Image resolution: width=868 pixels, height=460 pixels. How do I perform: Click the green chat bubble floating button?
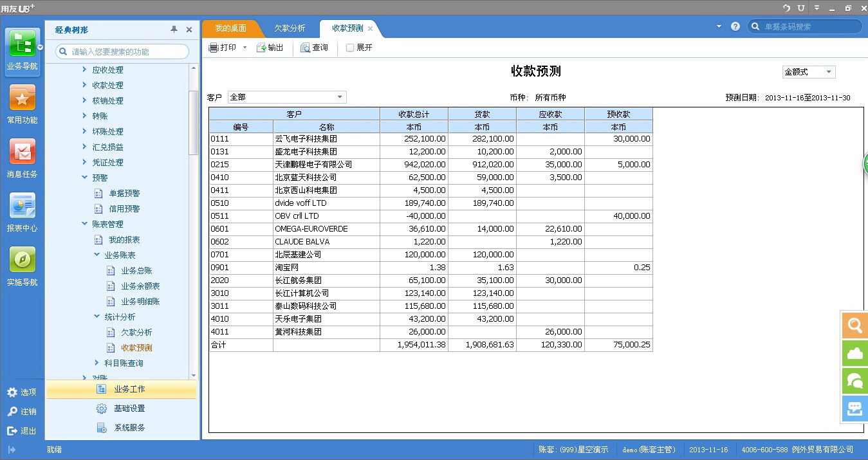pos(855,381)
